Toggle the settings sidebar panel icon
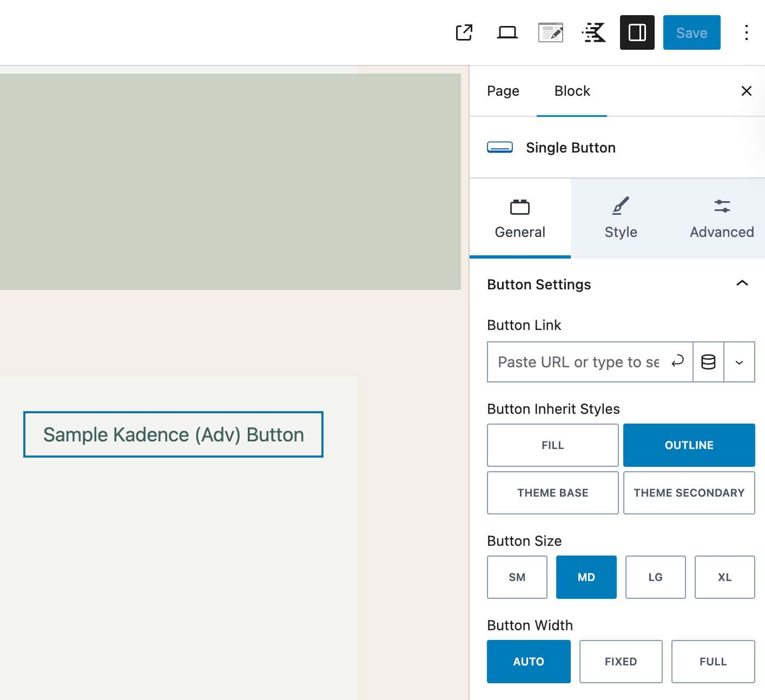The width and height of the screenshot is (765, 700). [x=637, y=32]
